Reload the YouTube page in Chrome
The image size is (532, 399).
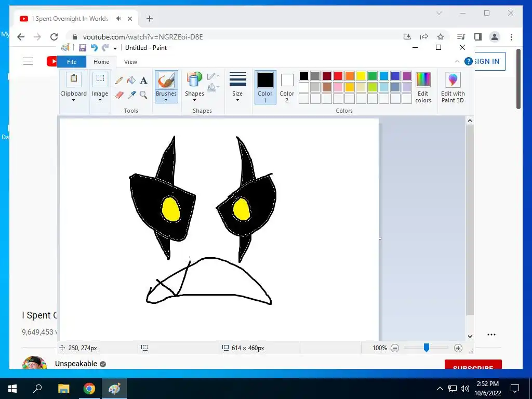[54, 37]
